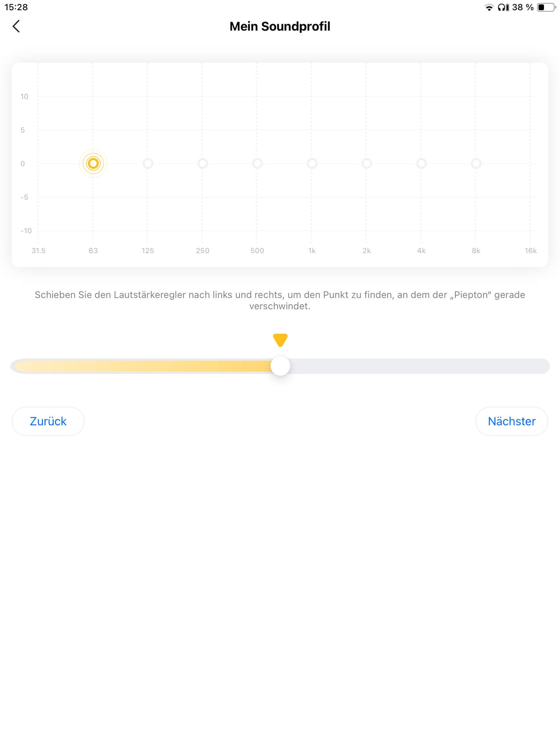Select the 125 Hz frequency point
The width and height of the screenshot is (560, 747).
point(148,163)
